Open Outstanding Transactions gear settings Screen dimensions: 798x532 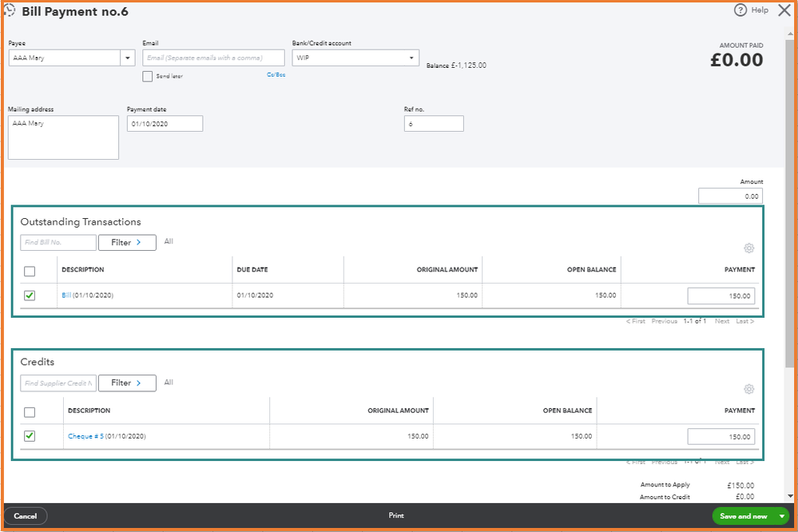(748, 248)
